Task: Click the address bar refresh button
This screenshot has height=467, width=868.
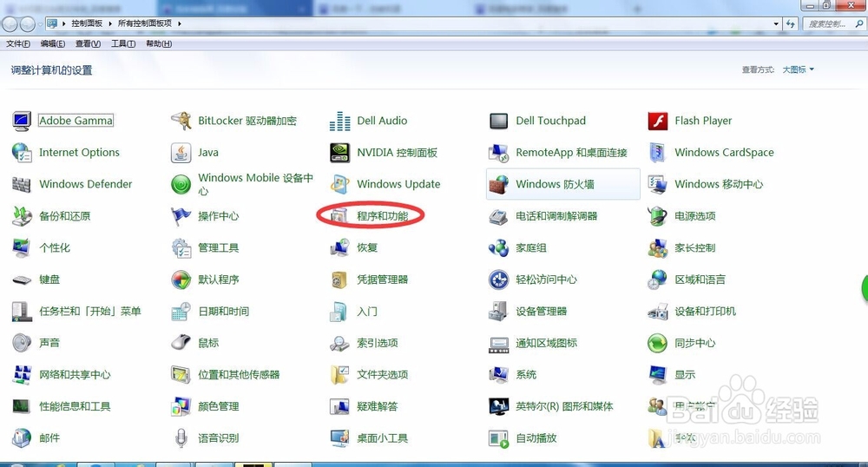Action: (791, 23)
